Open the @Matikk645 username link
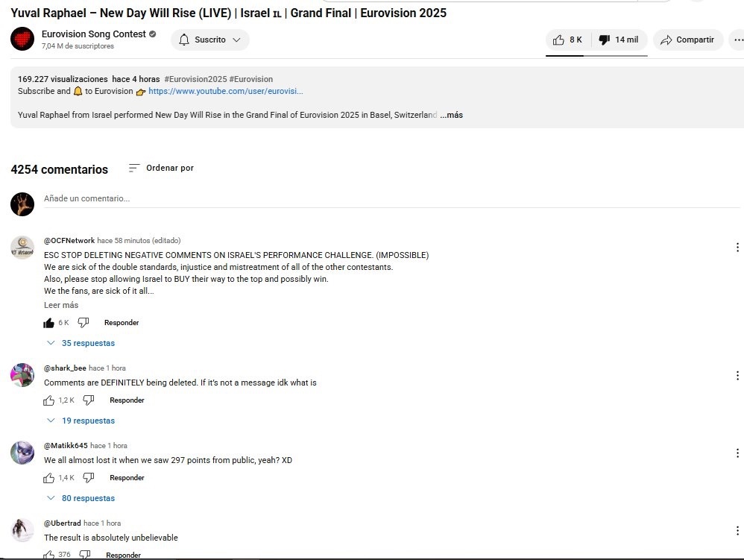Image resolution: width=744 pixels, height=560 pixels. [x=66, y=446]
